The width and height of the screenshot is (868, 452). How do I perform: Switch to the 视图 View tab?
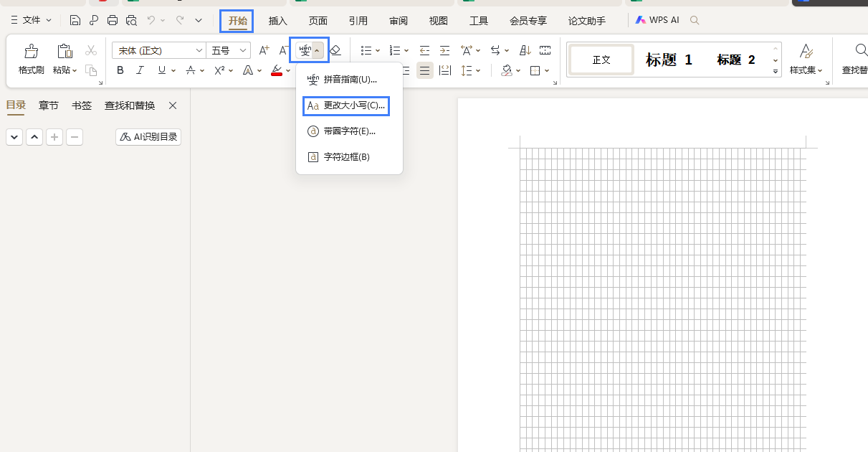439,21
